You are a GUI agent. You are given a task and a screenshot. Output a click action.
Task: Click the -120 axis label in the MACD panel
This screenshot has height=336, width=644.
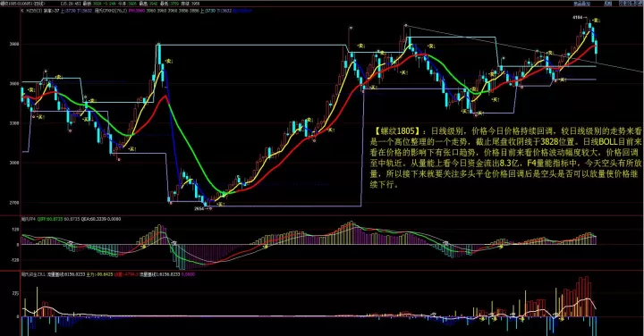(x=15, y=260)
